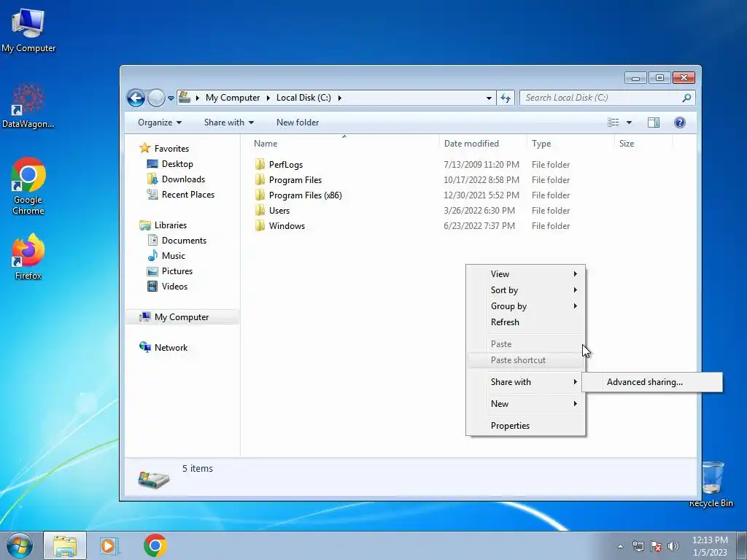Click the 6/23/2022 7:37 PM date cell

tap(479, 226)
